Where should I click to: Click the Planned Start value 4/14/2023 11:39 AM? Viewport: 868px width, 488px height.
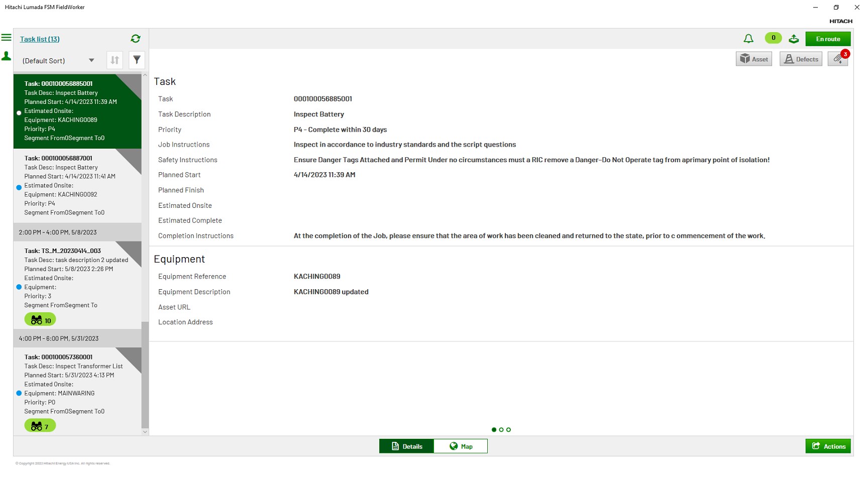pos(324,175)
